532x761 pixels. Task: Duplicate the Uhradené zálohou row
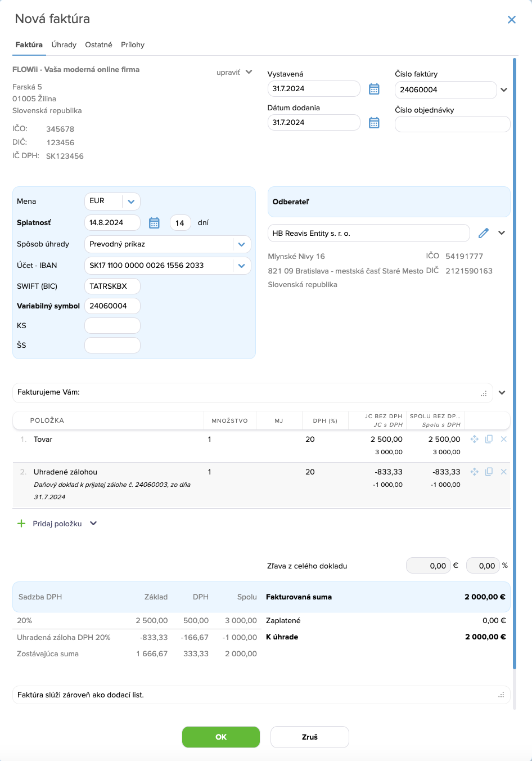489,472
